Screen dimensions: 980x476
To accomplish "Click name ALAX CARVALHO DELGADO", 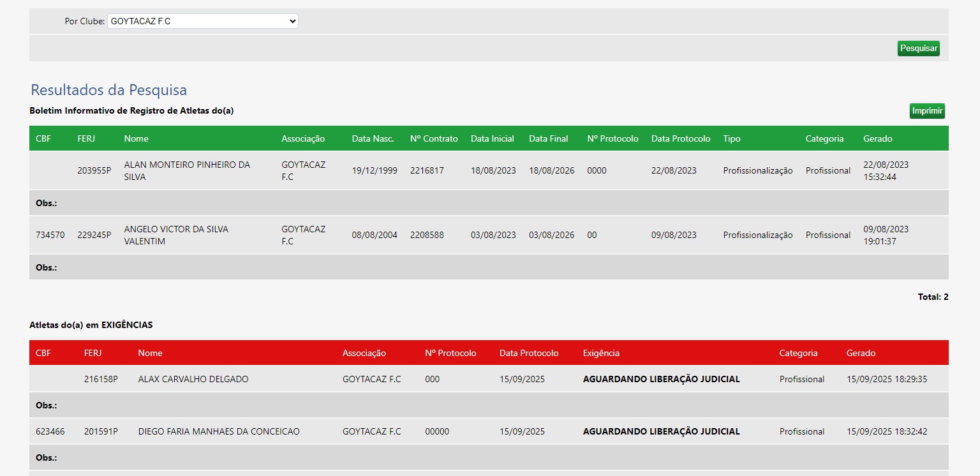I will tap(193, 379).
